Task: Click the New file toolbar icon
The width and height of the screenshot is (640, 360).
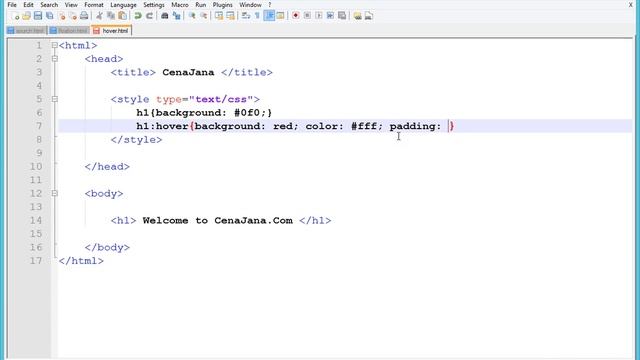Action: tap(15, 16)
